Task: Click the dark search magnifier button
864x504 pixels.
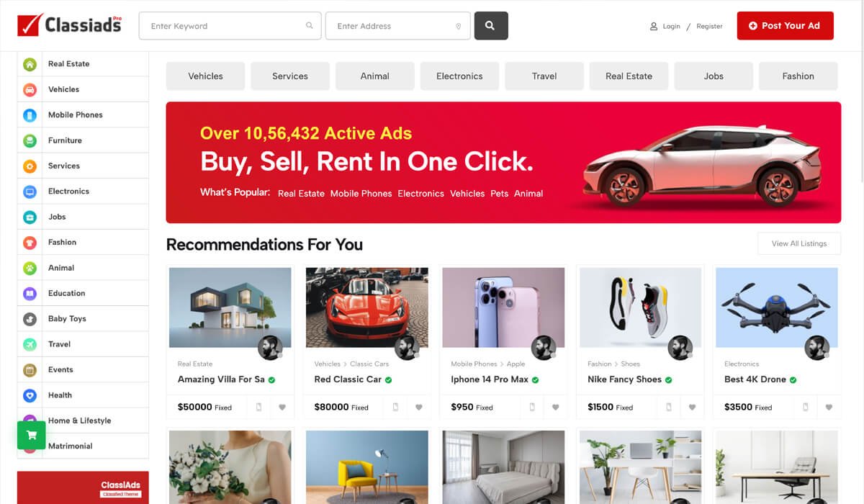Action: coord(491,26)
